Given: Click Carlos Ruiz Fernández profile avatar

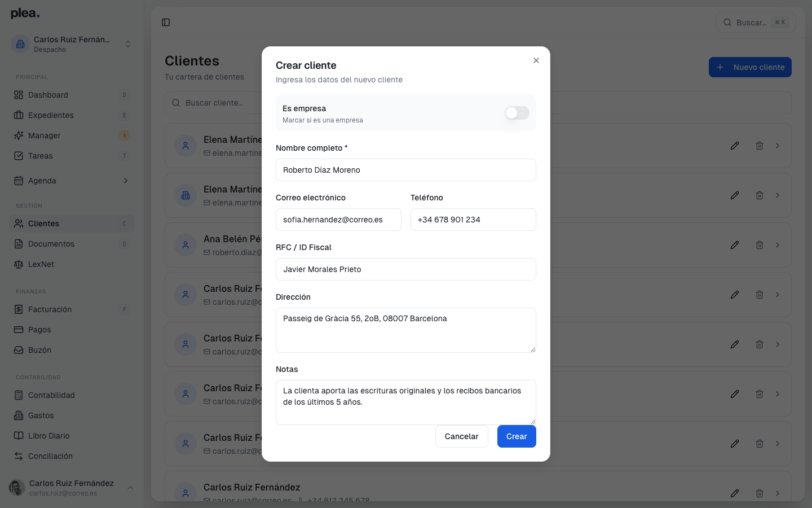Looking at the screenshot, I should click(17, 488).
